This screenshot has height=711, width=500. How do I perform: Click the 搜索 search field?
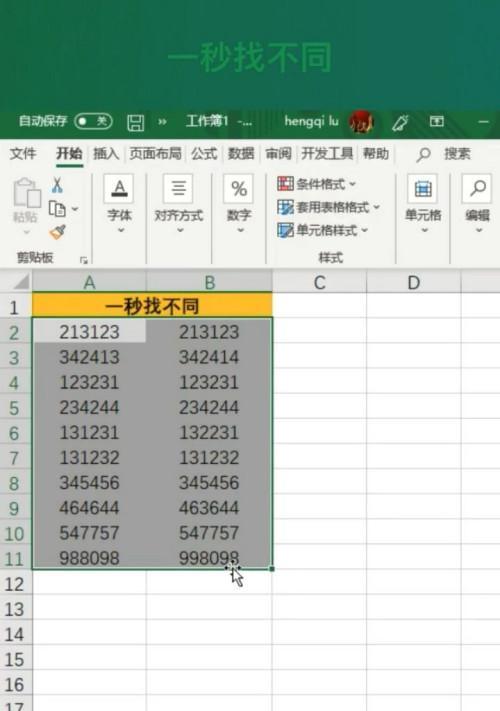(x=457, y=154)
